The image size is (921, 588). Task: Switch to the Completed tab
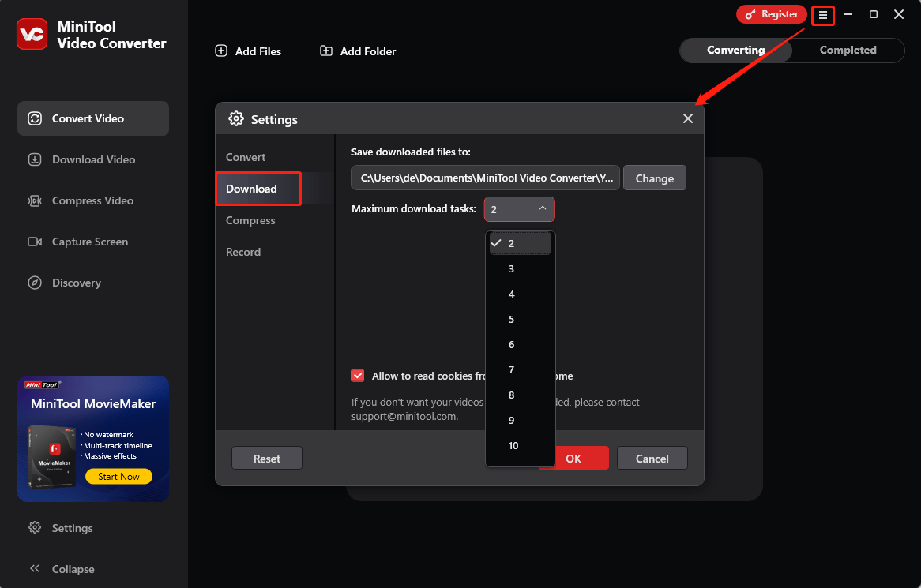[x=848, y=50]
